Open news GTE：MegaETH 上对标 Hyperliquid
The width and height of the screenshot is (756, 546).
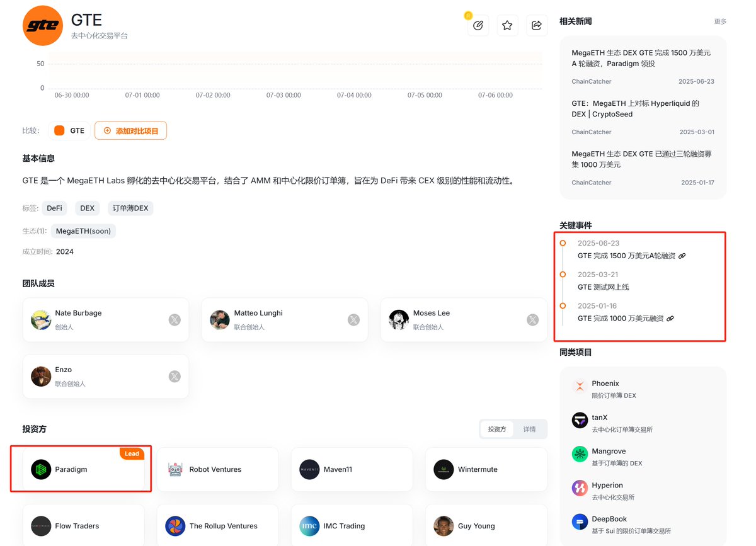(x=635, y=109)
